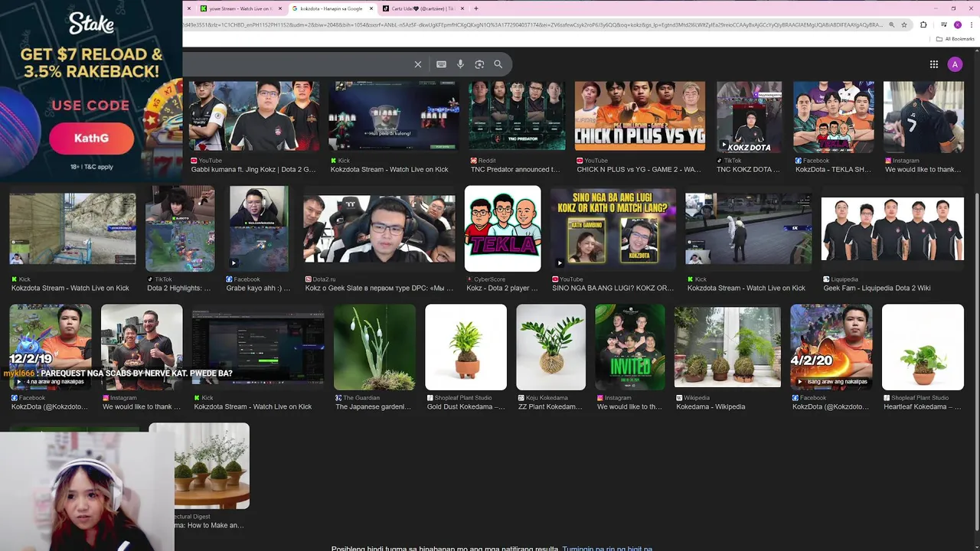Screen dimensions: 980x551
Task: Open Dota 2 Highlights TikTok result
Action: point(178,288)
